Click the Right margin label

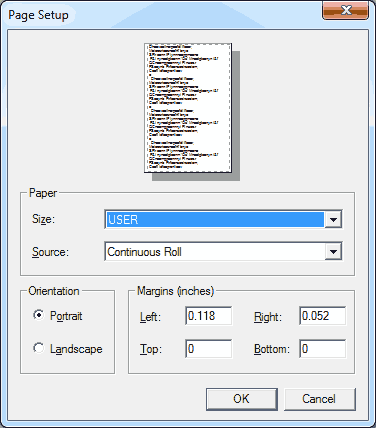click(268, 316)
